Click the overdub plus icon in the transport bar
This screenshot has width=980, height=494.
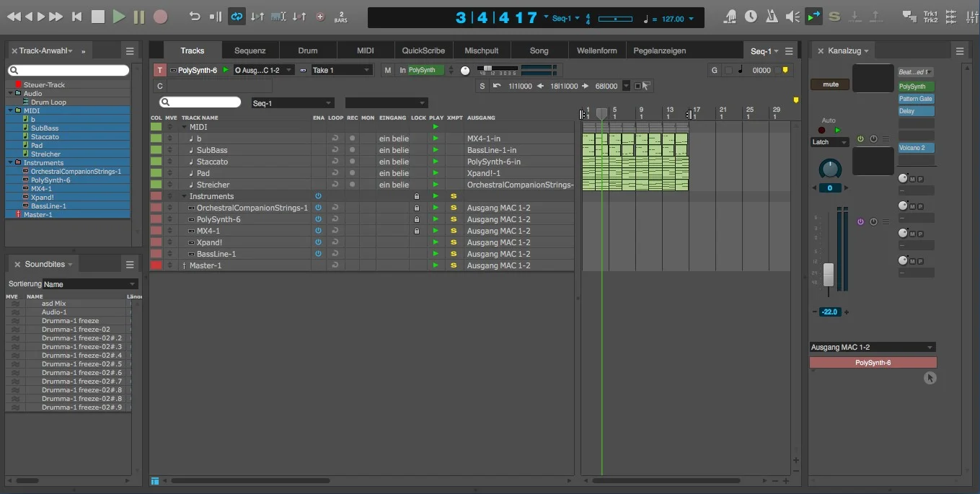[x=320, y=16]
